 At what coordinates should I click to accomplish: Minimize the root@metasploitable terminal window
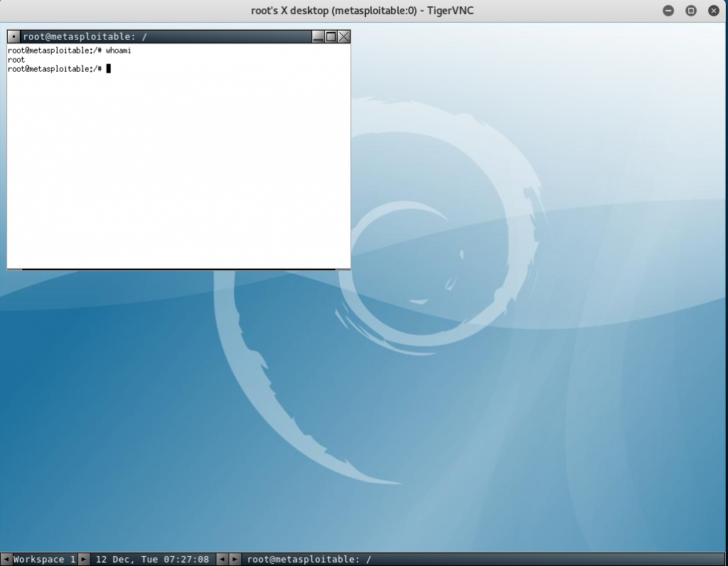pyautogui.click(x=318, y=37)
